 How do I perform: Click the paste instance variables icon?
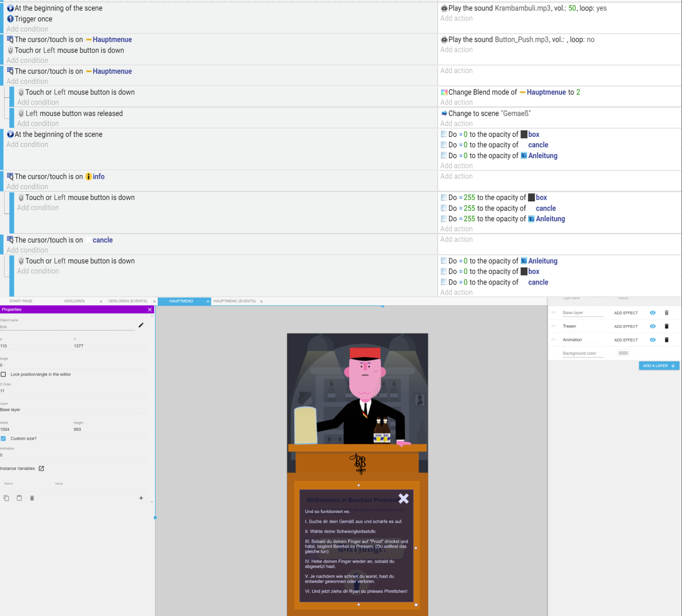(x=19, y=498)
